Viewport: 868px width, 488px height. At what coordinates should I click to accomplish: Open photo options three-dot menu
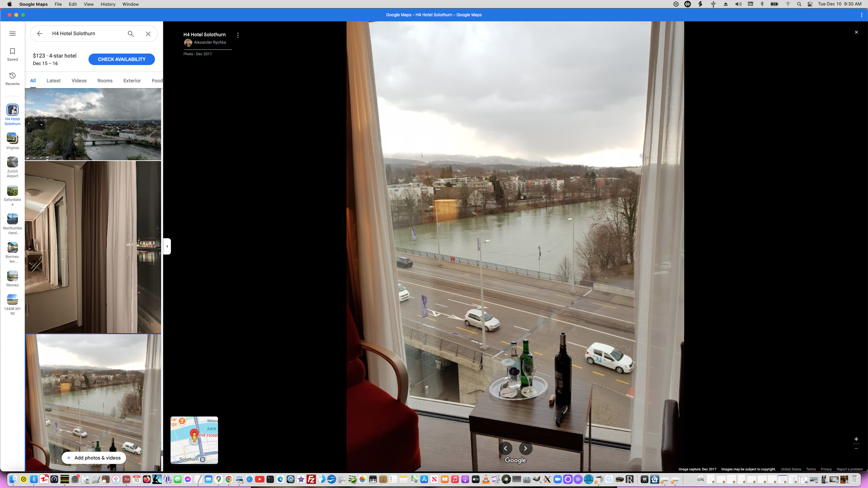pyautogui.click(x=238, y=35)
